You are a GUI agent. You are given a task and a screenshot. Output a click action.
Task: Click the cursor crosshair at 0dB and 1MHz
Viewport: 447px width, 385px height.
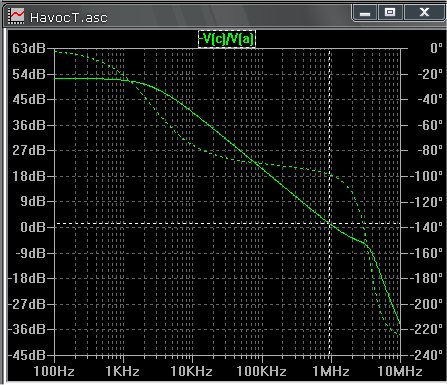coord(330,223)
